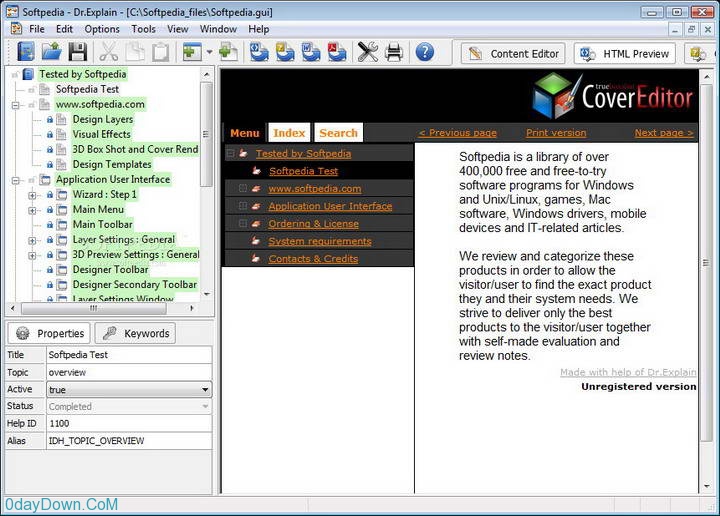Open help with the blue question mark icon
720x516 pixels.
pyautogui.click(x=425, y=52)
